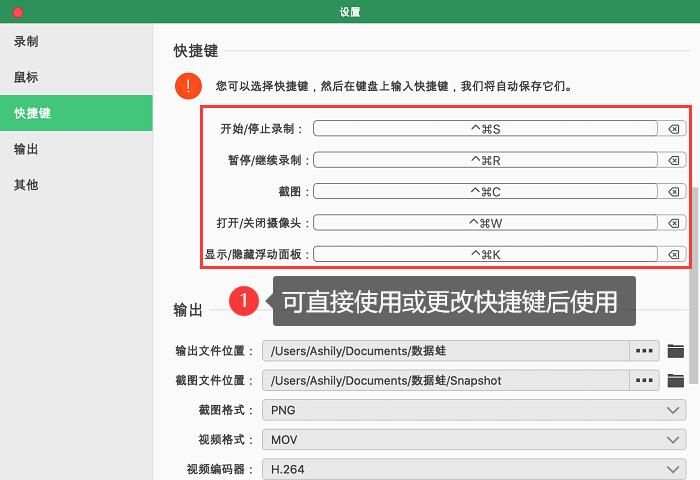The width and height of the screenshot is (700, 480).
Task: Open folder for 输出文件位置
Action: coord(675,351)
